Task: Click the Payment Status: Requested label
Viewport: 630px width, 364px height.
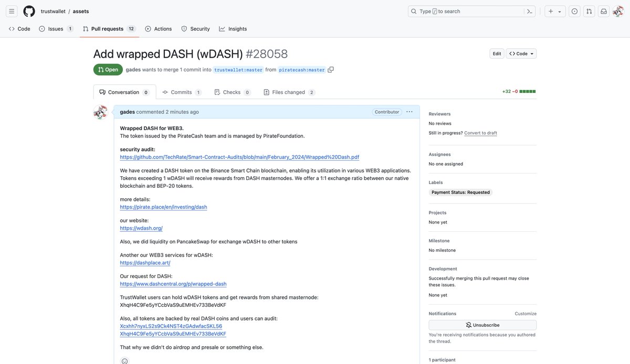Action: click(460, 192)
